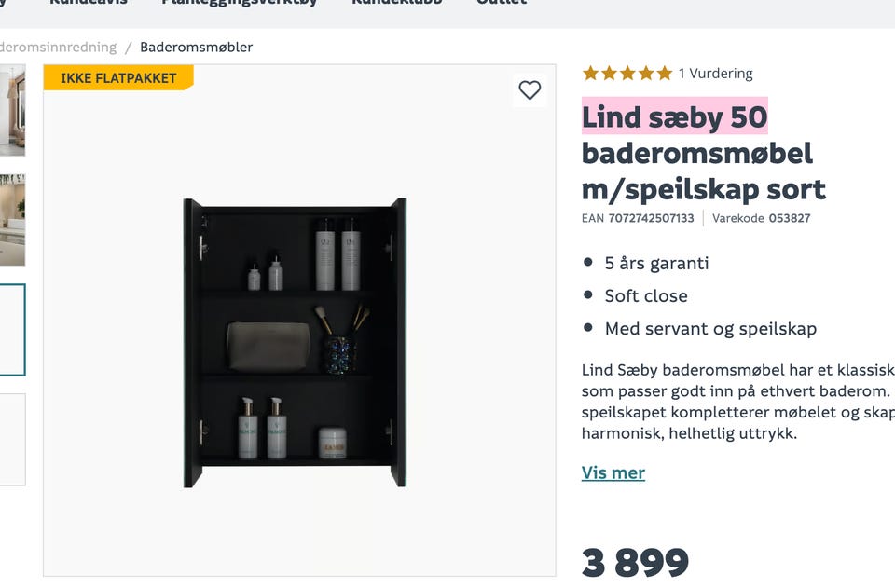
Task: Navigate to Baderomsinnredning breadcrumb
Action: (58, 47)
